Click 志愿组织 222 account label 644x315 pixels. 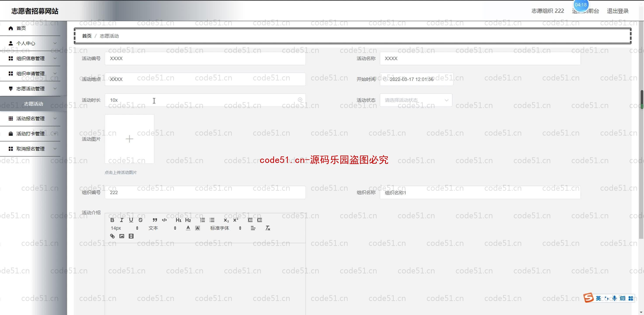[x=547, y=11]
